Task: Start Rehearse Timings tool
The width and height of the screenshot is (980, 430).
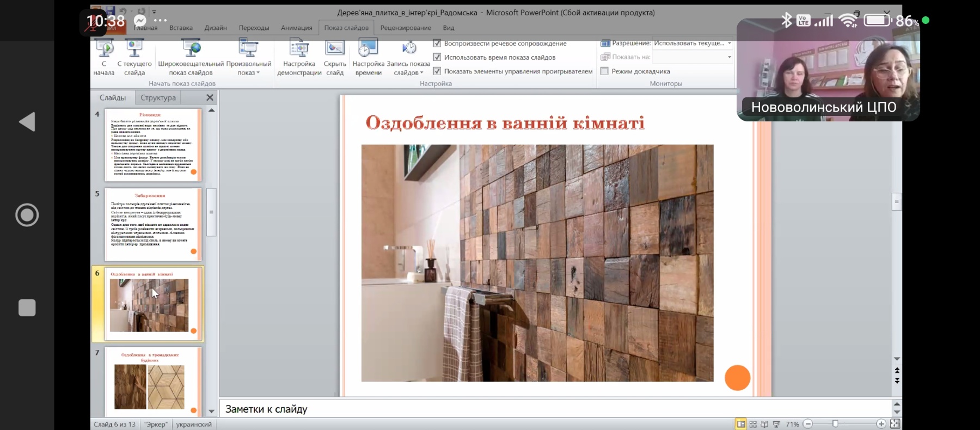Action: click(x=368, y=50)
